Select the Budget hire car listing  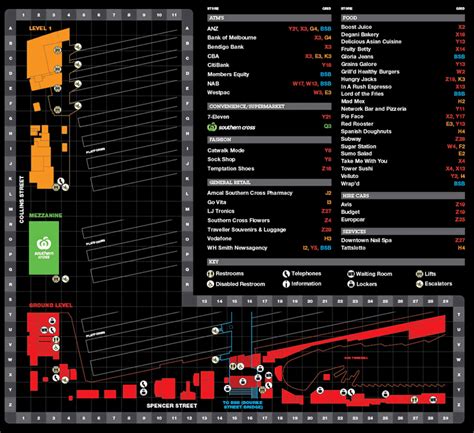403,212
